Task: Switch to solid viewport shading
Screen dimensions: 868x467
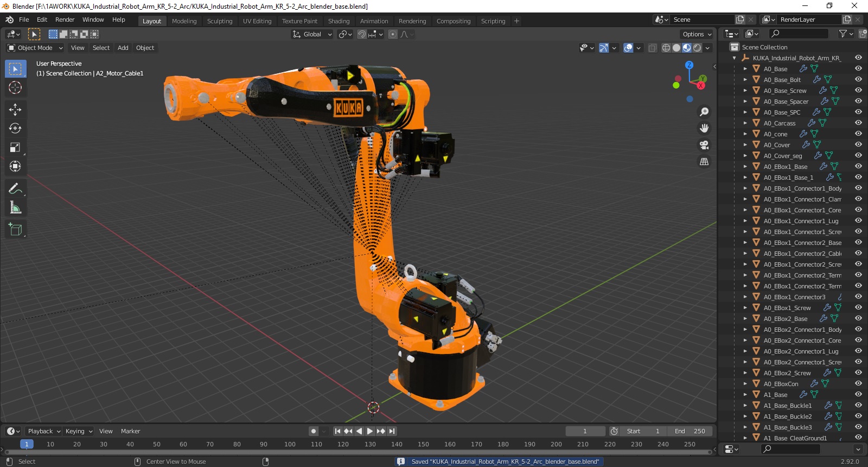Action: (x=676, y=48)
